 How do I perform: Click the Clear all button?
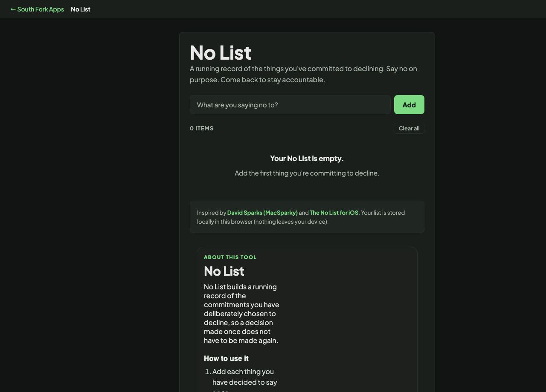click(x=409, y=128)
